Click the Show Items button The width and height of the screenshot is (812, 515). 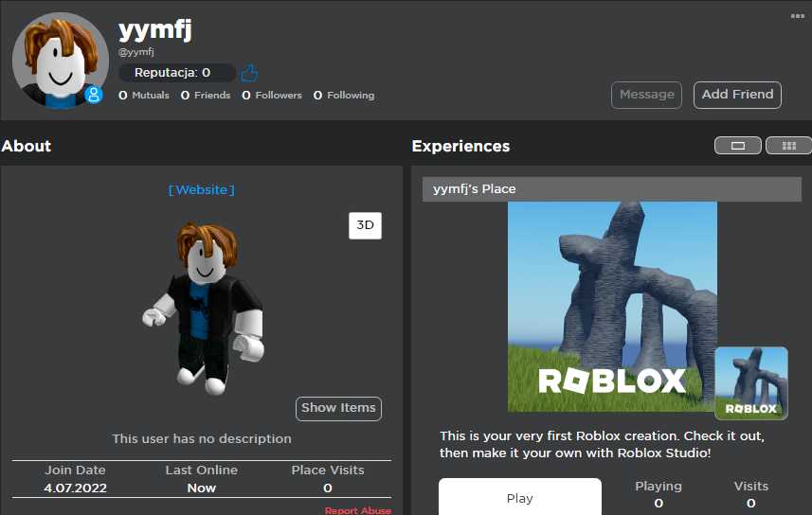point(338,408)
